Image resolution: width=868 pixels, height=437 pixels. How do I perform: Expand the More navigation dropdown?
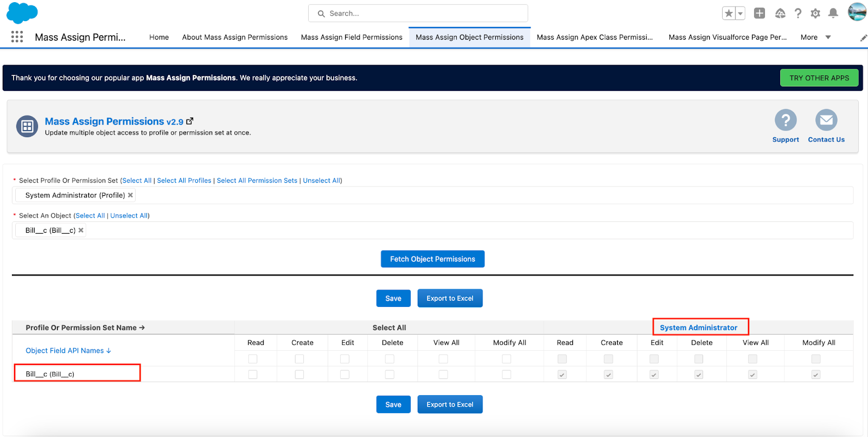815,37
